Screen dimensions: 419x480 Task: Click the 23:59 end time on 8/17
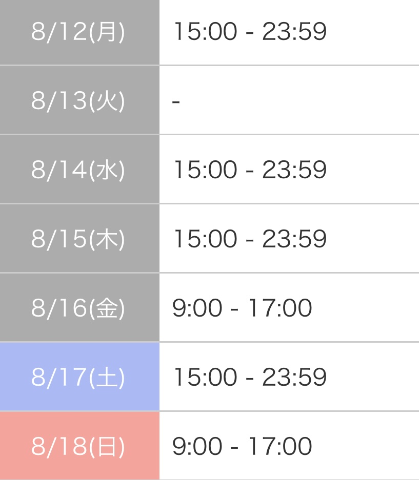click(294, 377)
